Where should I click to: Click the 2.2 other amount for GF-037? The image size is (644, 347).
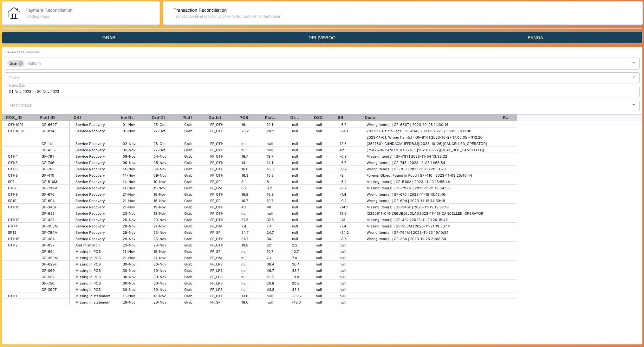[x=295, y=245]
